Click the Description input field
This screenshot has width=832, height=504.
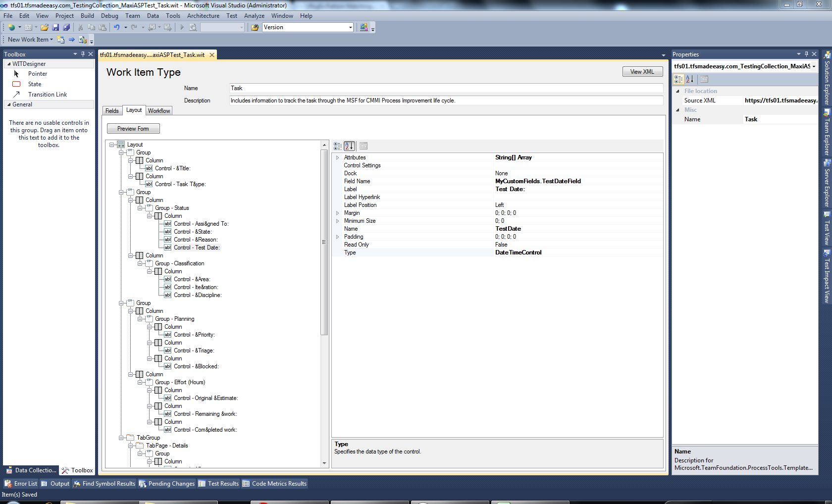[446, 101]
